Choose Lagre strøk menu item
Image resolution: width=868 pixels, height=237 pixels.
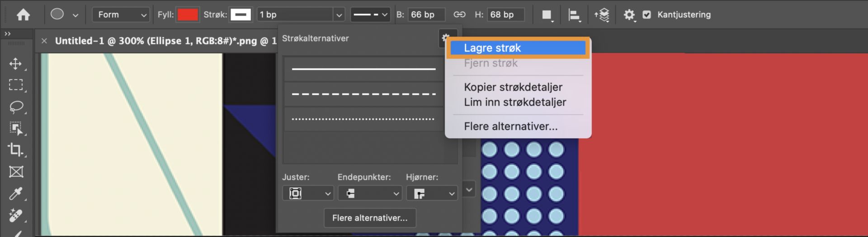click(x=518, y=48)
